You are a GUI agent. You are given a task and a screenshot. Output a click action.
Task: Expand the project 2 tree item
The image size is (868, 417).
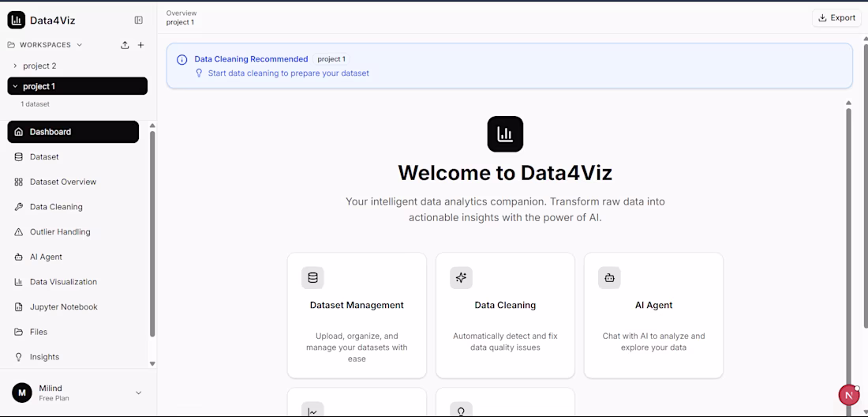(x=15, y=66)
